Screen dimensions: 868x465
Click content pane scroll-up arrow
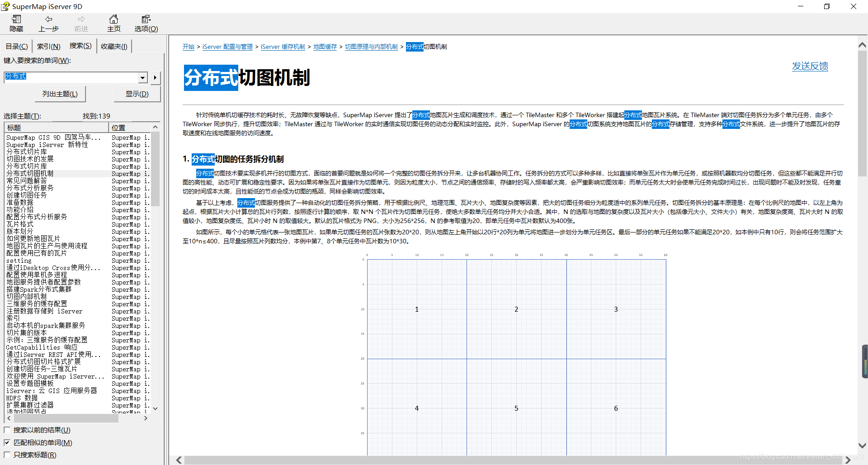point(862,45)
